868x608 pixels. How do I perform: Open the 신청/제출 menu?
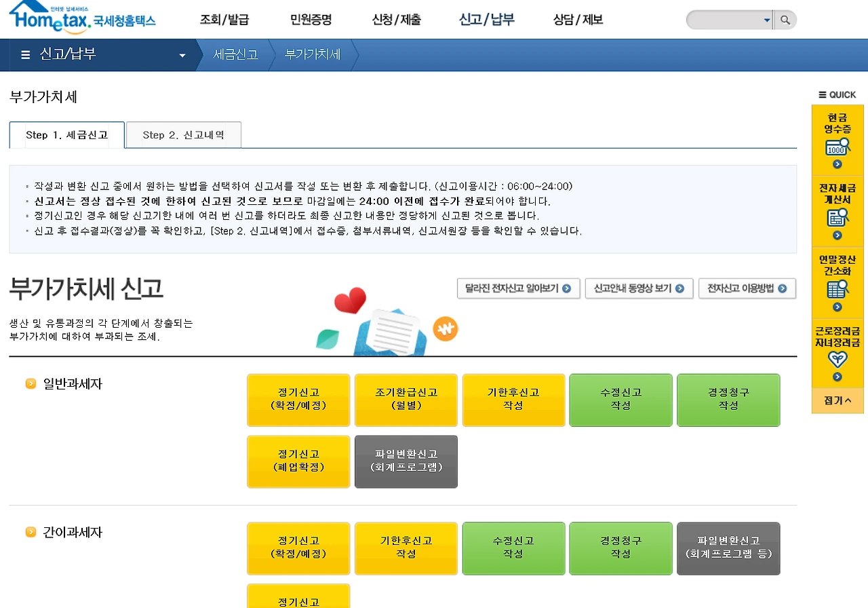click(397, 20)
